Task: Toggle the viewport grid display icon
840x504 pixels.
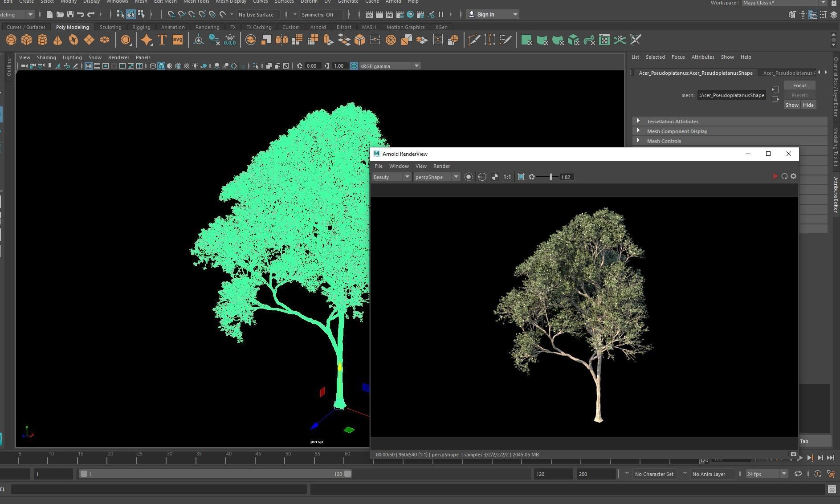Action: tap(89, 66)
